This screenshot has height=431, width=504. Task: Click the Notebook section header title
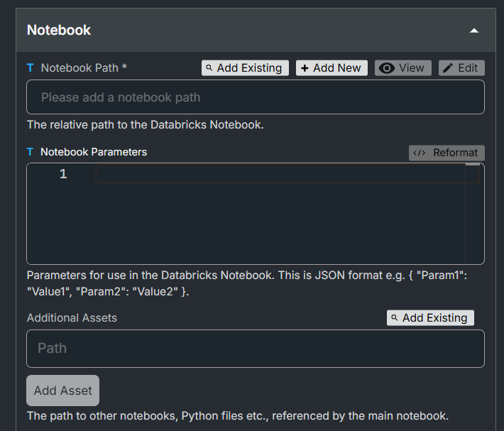coord(59,31)
